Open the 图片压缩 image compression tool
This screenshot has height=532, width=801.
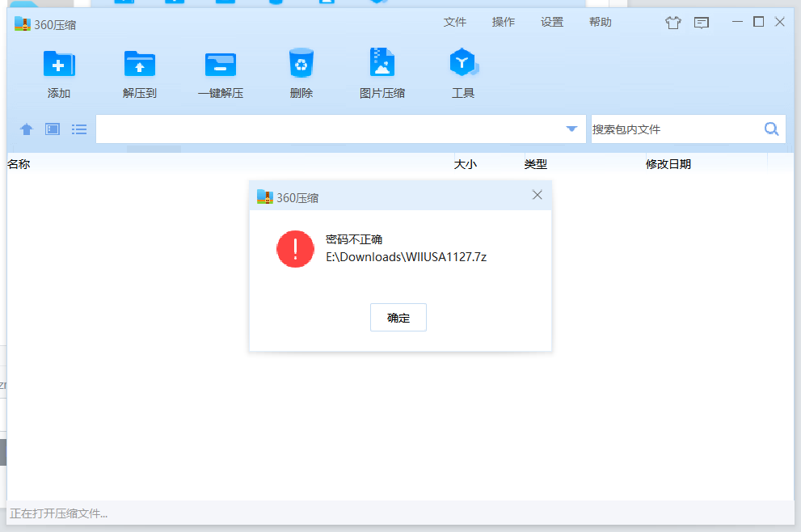[x=382, y=63]
